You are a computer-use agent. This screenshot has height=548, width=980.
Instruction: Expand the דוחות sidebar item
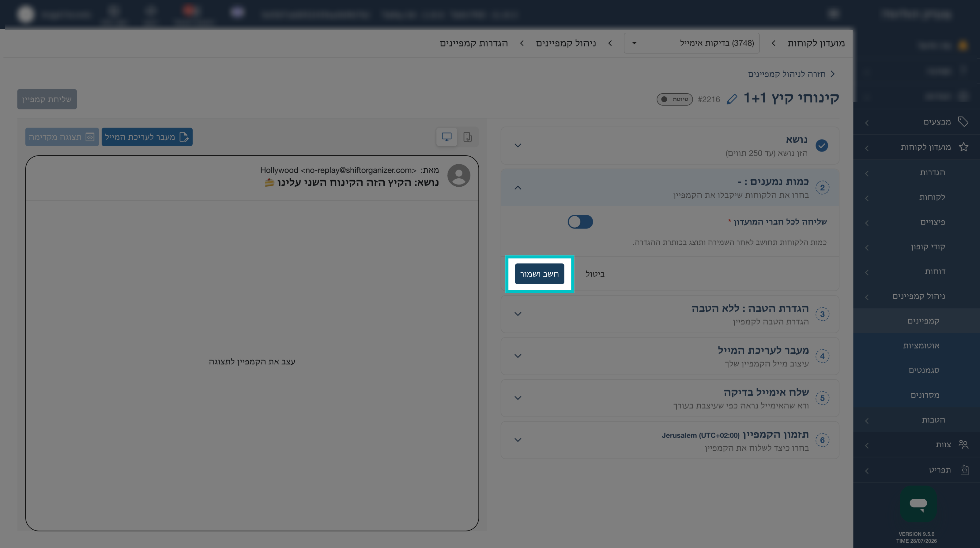[917, 271]
